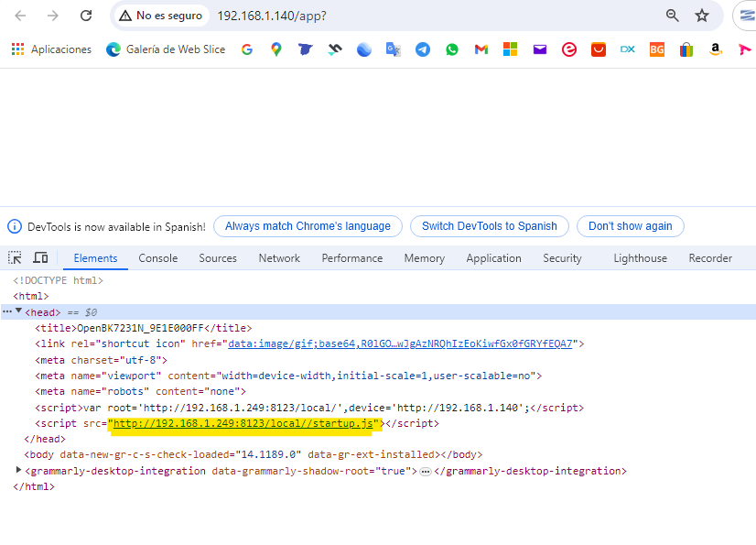Click the No es seguro security warning

(x=161, y=16)
